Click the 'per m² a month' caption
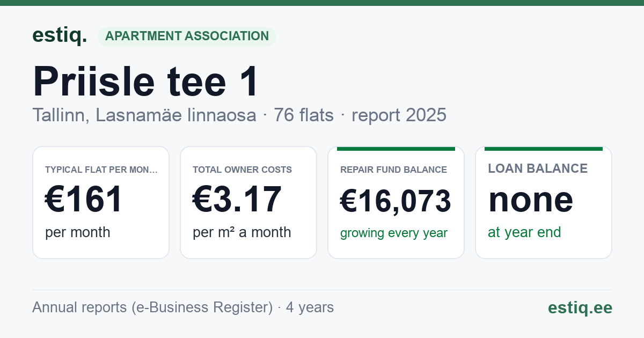644x338 pixels. tap(242, 232)
